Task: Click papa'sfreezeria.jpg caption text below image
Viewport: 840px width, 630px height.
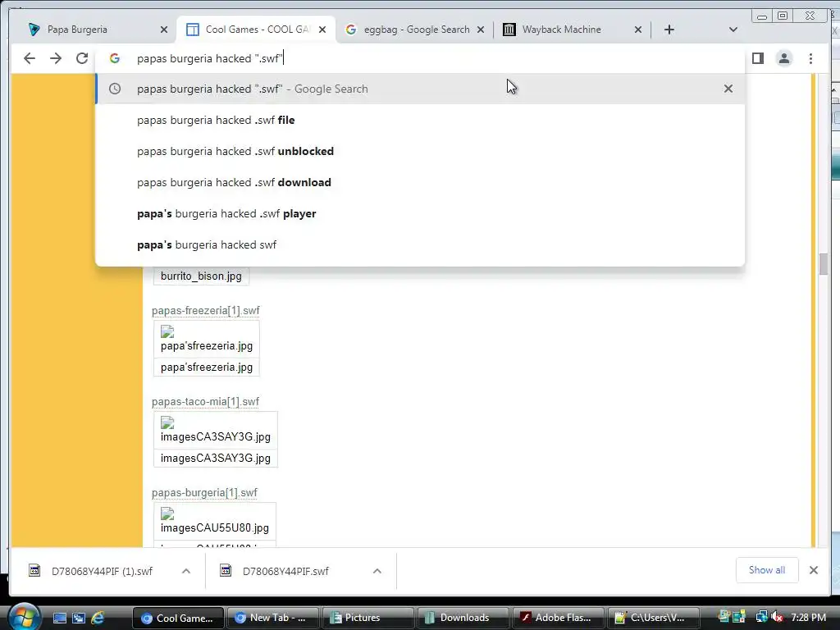Action: (206, 367)
